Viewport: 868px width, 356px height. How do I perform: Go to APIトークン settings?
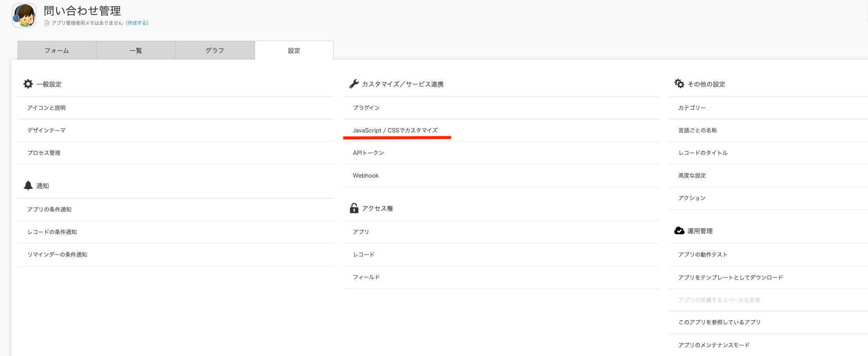pyautogui.click(x=368, y=153)
